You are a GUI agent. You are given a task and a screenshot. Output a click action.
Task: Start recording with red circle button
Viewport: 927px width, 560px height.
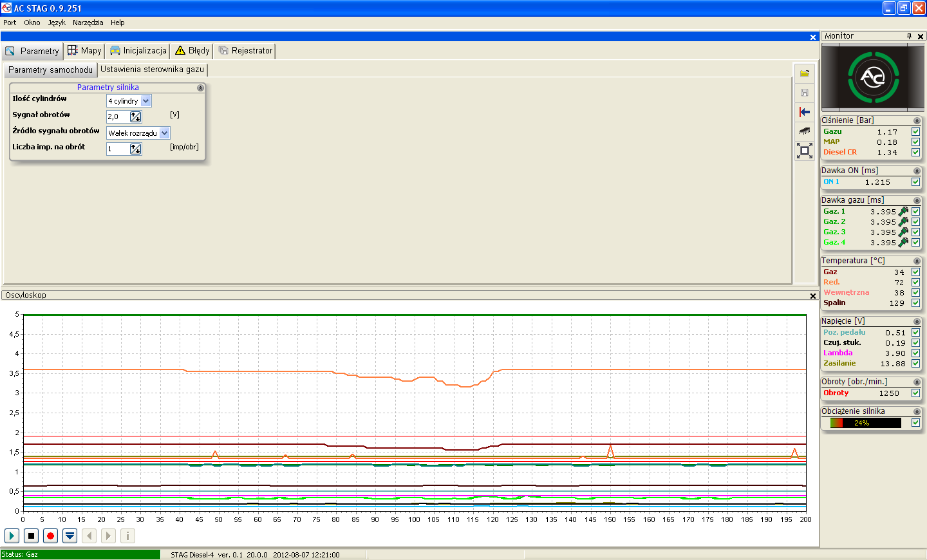pos(50,536)
